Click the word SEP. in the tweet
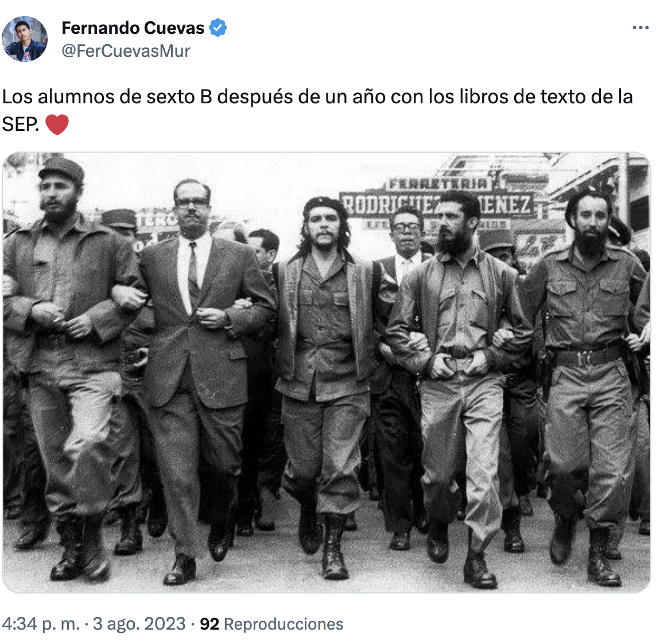This screenshot has width=660, height=644. 21,125
